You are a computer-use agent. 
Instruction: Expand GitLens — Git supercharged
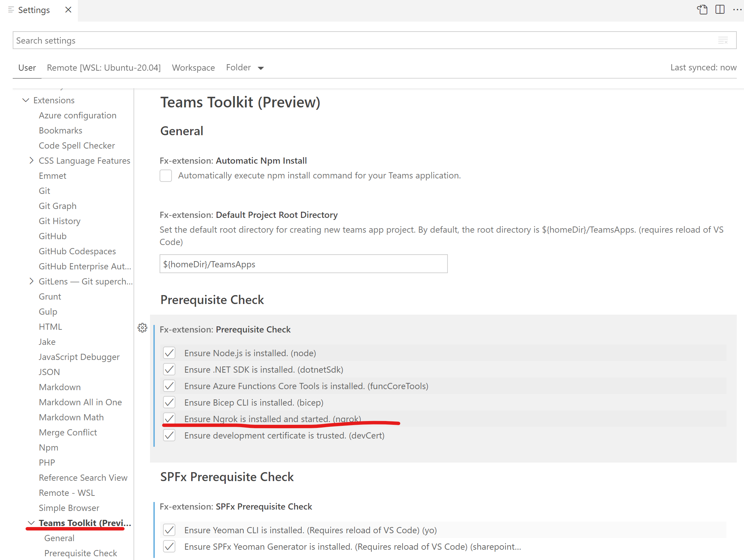[31, 281]
